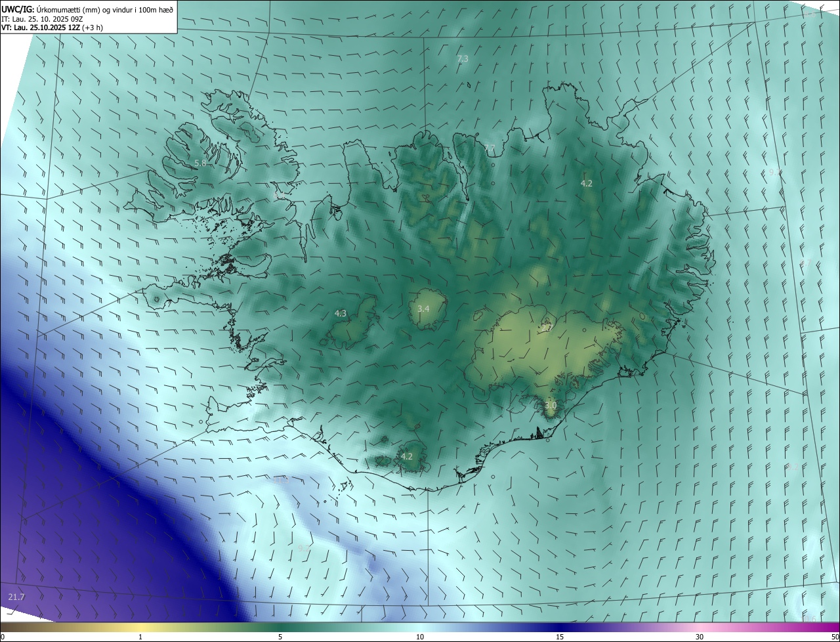Click the 7.3 value north of Iceland

[x=463, y=59]
